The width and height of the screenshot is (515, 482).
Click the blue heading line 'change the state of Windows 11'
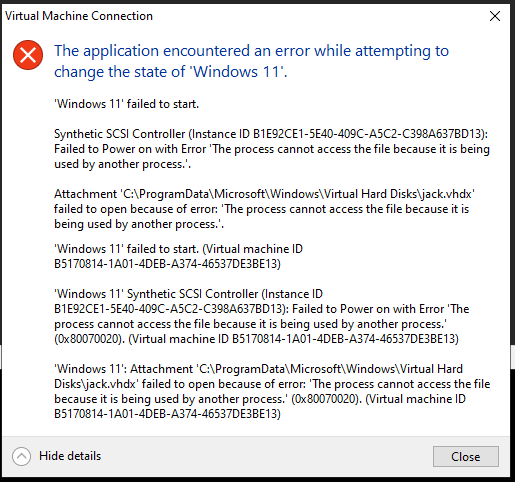pyautogui.click(x=171, y=72)
